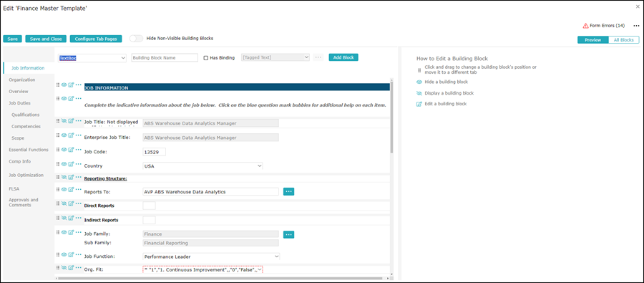Edit the Job Family building block
This screenshot has width=644, height=283.
click(71, 232)
